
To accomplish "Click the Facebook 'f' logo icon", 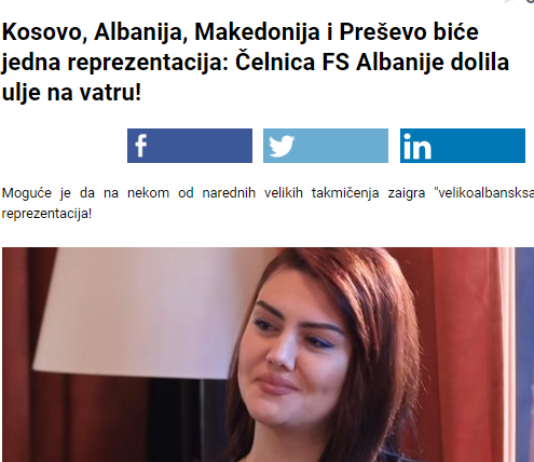I will pyautogui.click(x=141, y=146).
